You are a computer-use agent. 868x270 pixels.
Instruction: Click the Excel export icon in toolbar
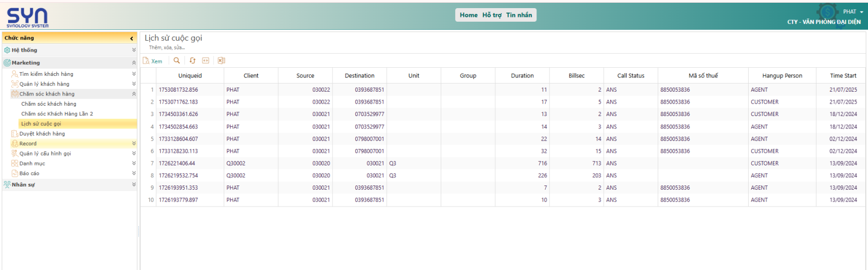[x=221, y=61]
